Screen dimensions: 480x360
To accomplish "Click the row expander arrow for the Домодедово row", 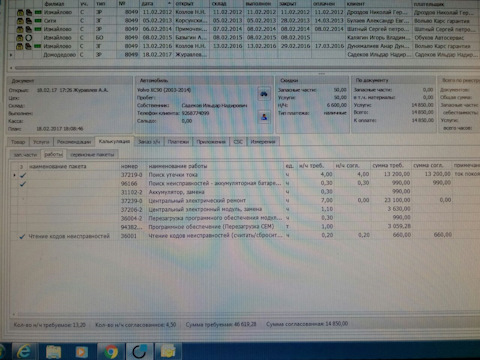I will tap(11, 55).
